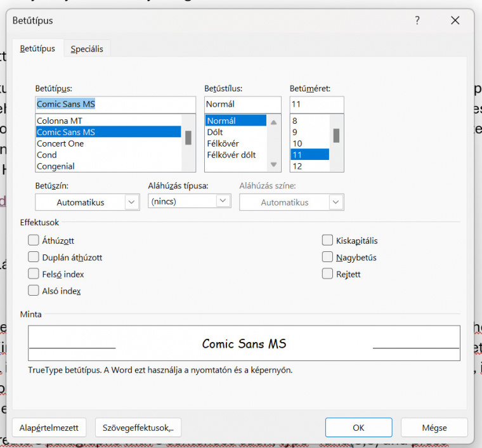Click the Alapértelmezett button

[49, 428]
